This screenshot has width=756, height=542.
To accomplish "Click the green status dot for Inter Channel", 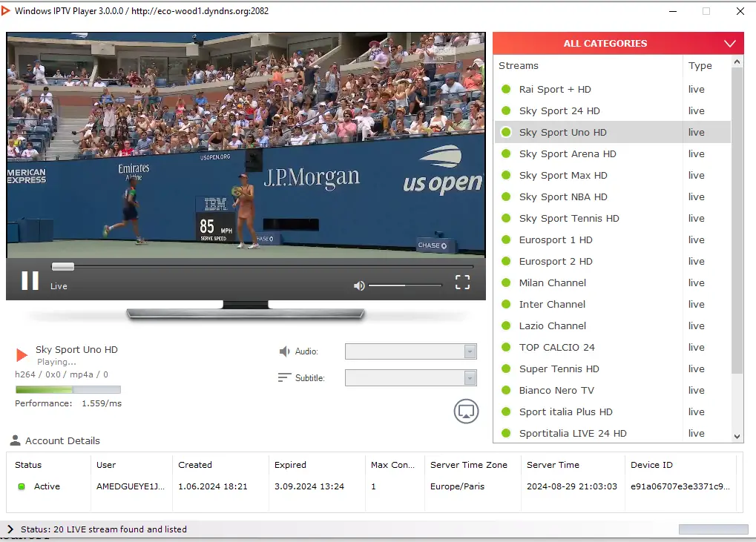I will [506, 304].
